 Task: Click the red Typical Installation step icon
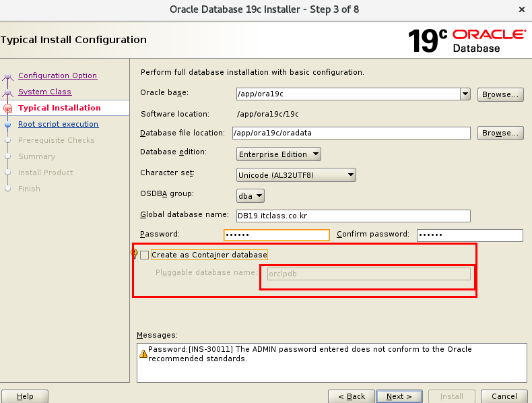click(x=8, y=108)
